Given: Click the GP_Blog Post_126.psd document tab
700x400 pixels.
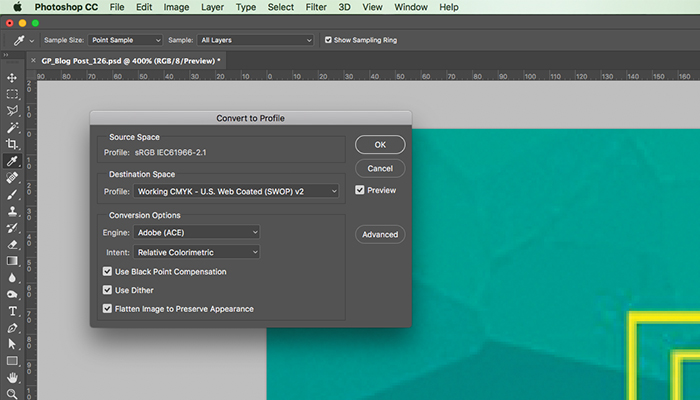Looking at the screenshot, I should 130,60.
